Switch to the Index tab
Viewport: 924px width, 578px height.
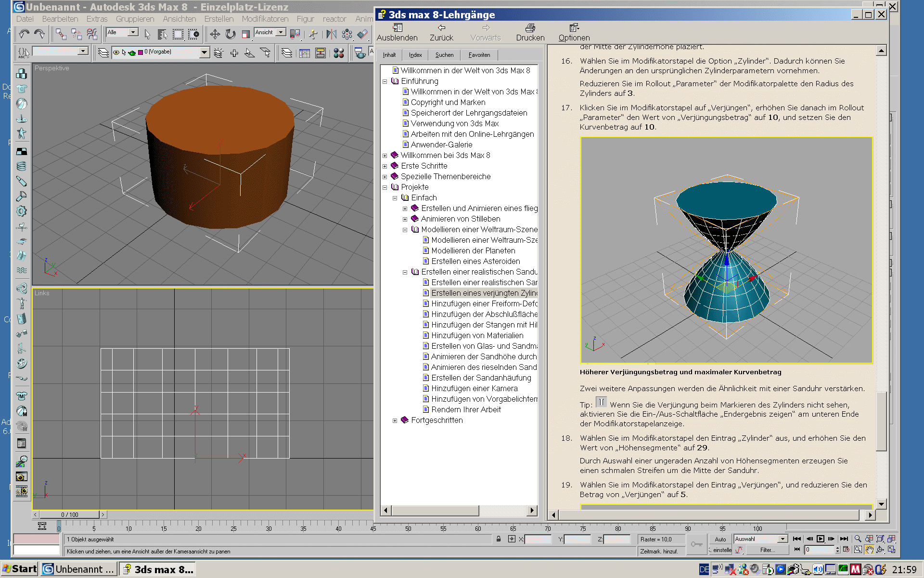click(415, 55)
